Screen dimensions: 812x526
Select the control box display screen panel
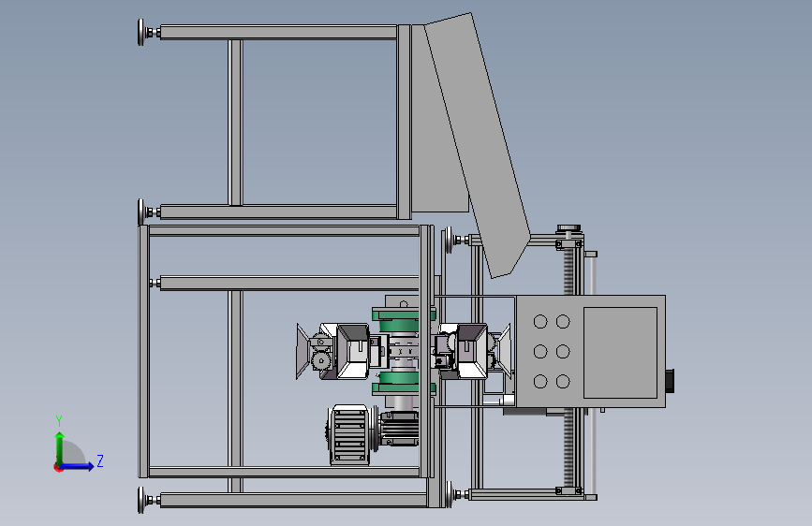pyautogui.click(x=620, y=353)
